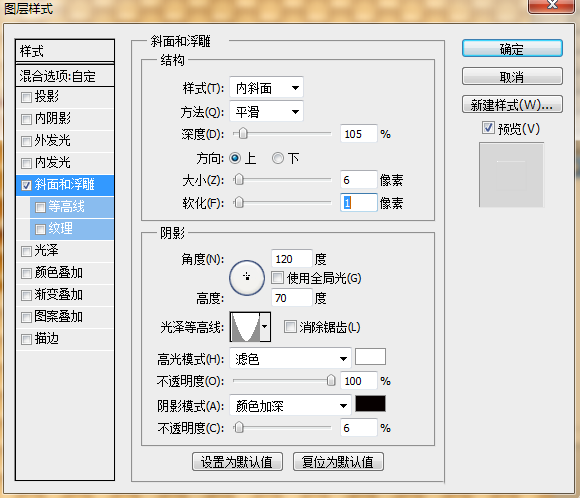Open the 高光模式 滤色 dropdown
The height and width of the screenshot is (498, 580).
(x=290, y=359)
